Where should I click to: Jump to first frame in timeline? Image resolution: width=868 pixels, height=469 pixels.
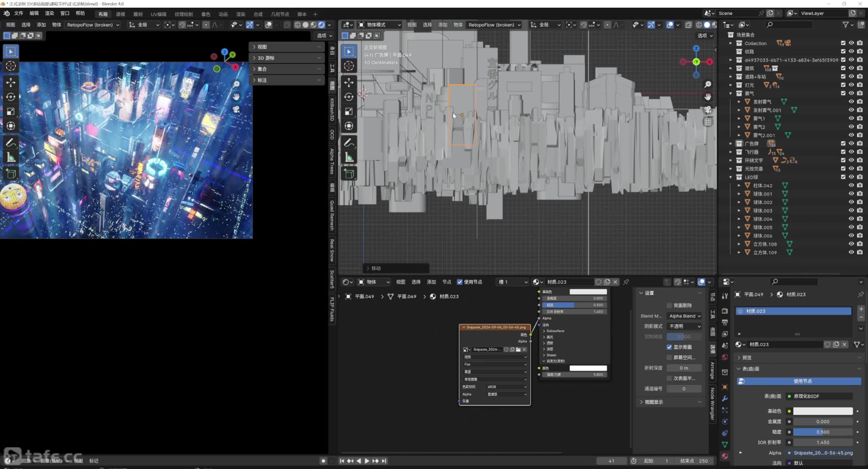point(342,461)
